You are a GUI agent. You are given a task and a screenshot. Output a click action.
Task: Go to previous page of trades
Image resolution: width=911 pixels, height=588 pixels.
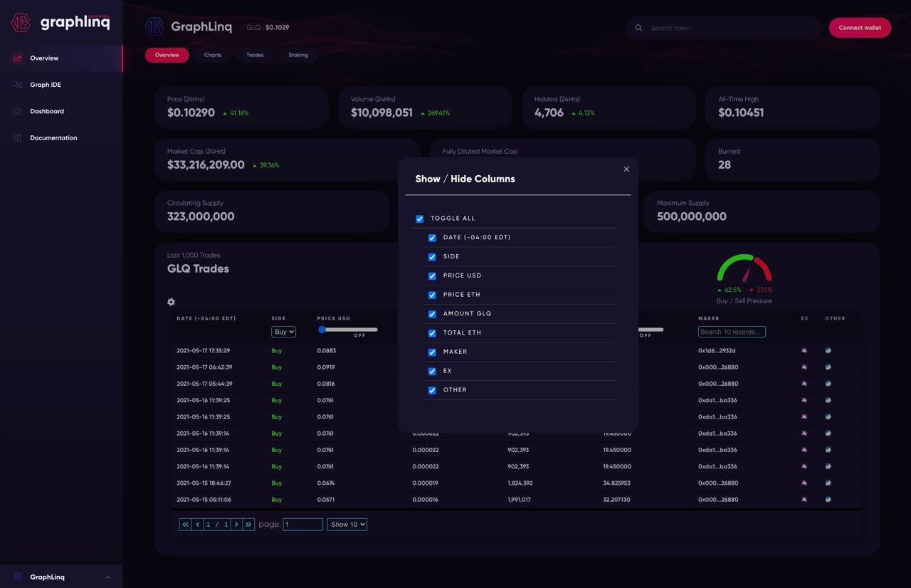(197, 525)
